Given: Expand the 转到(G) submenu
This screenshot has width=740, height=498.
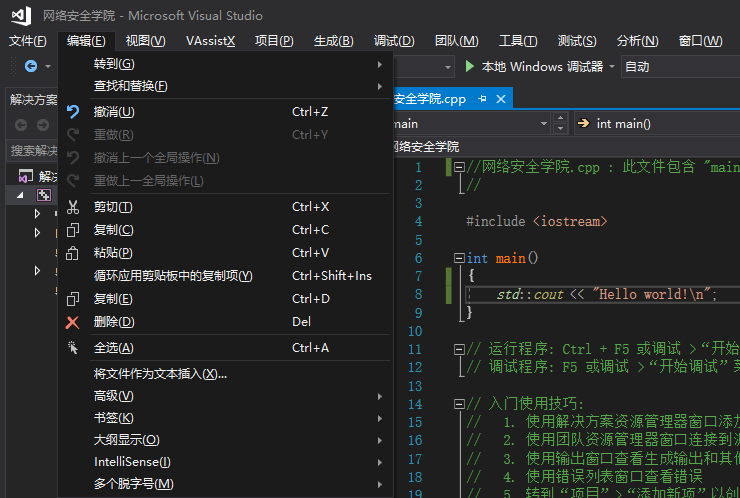Looking at the screenshot, I should point(226,64).
